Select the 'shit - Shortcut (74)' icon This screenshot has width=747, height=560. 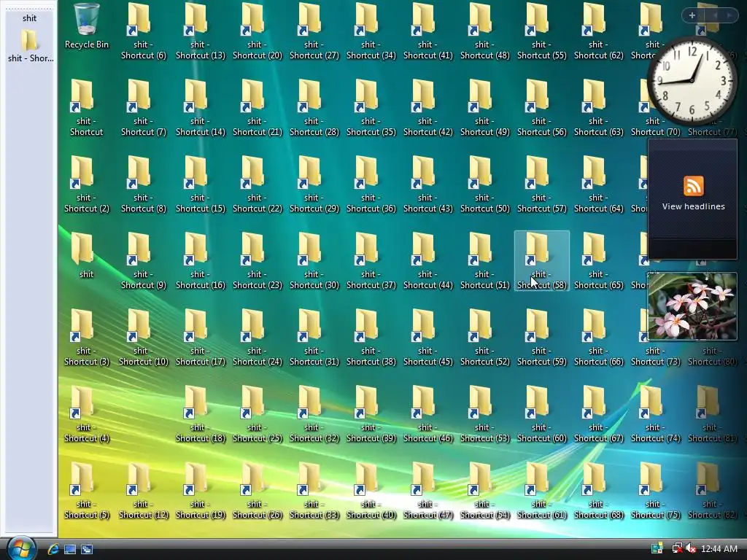(656, 414)
